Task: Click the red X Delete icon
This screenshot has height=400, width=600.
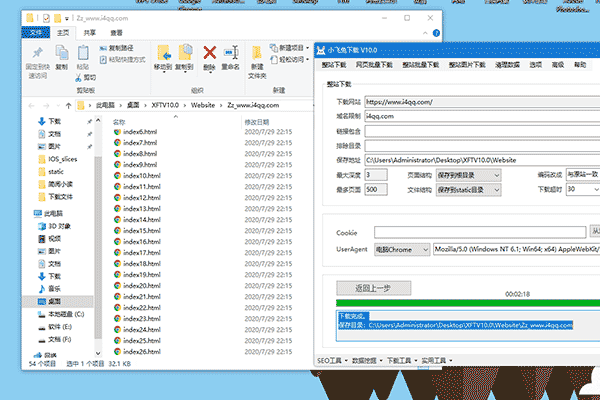Action: (209, 52)
